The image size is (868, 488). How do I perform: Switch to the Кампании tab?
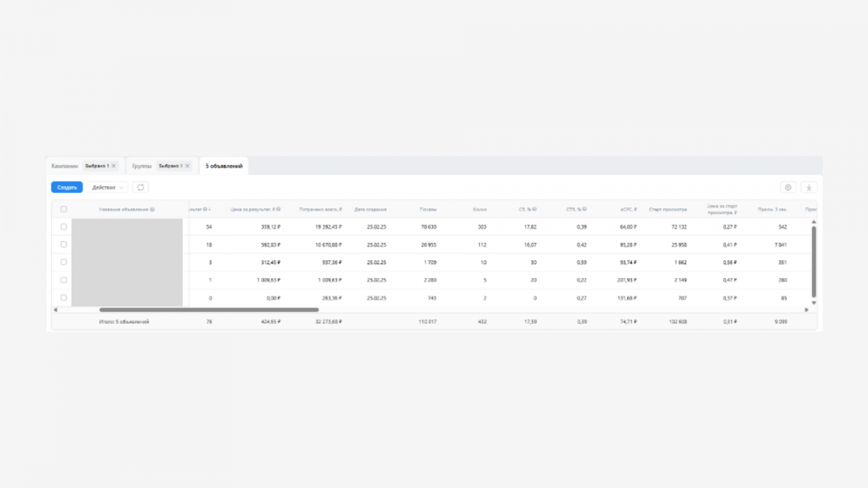click(65, 166)
